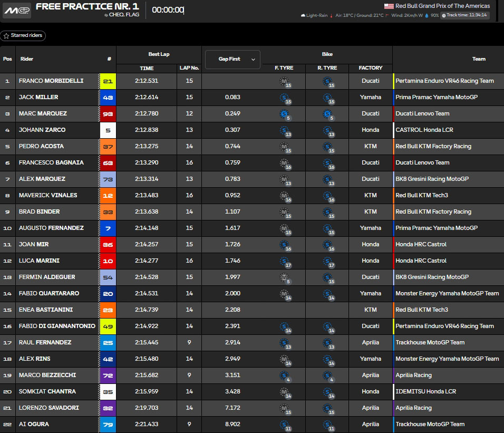
Task: Click the United States flag icon
Action: tap(389, 6)
